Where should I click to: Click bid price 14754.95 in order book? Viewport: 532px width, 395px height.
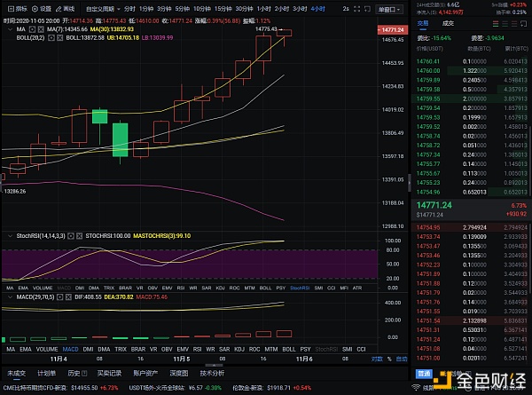428,227
